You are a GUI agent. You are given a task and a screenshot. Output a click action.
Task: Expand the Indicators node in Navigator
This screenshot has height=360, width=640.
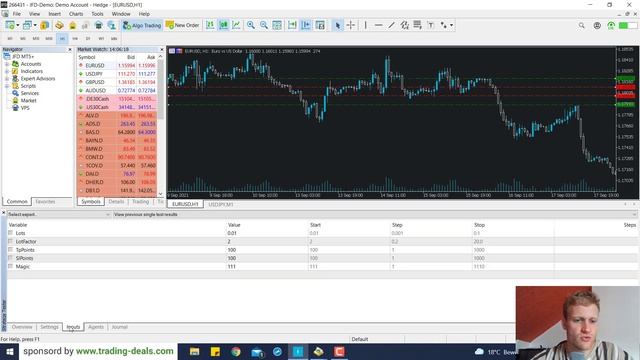(7, 71)
